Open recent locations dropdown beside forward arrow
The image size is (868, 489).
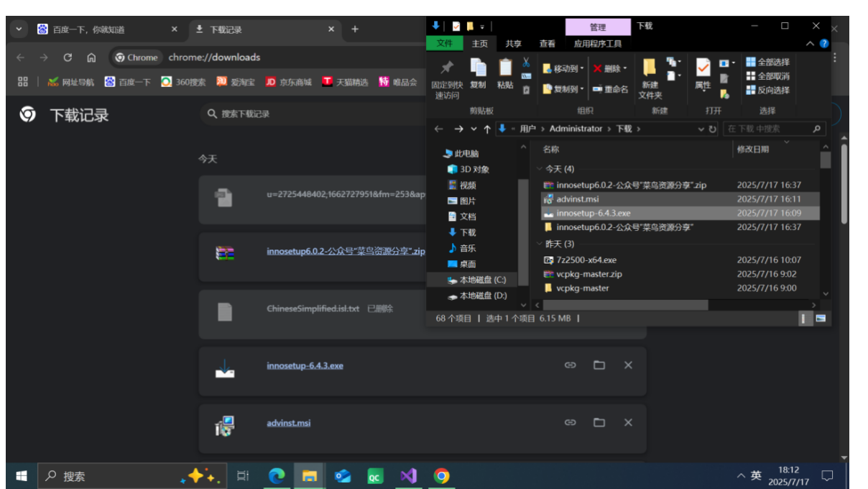474,129
